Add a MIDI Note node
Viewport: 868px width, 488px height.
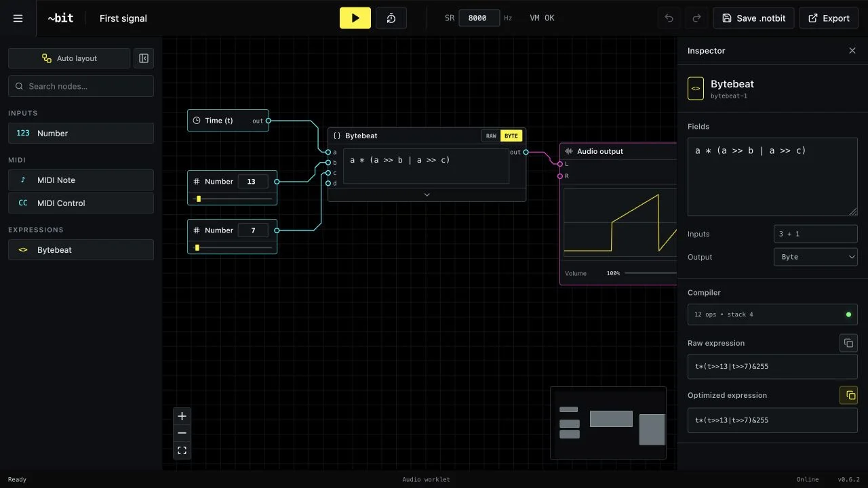tap(81, 180)
